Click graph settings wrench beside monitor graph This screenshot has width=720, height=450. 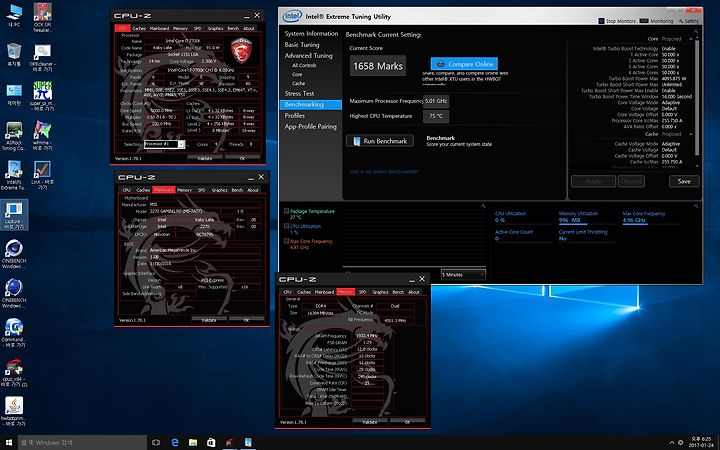click(x=483, y=206)
